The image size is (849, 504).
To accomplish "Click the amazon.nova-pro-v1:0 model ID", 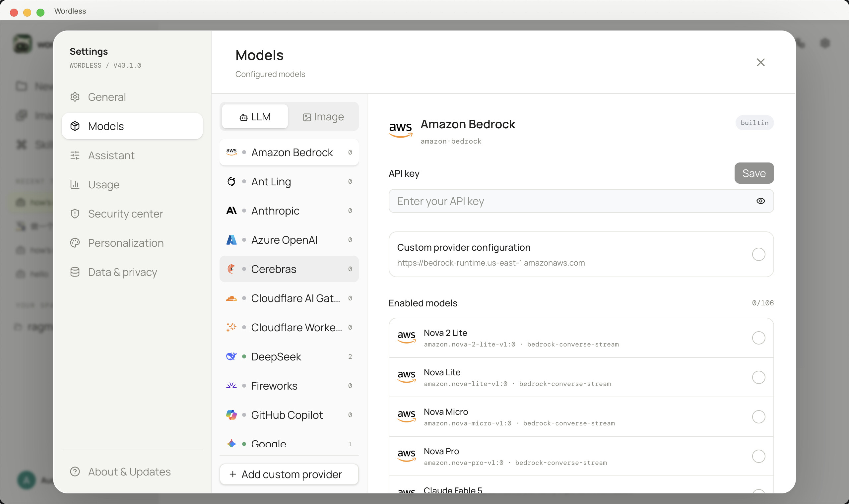I will click(x=464, y=463).
